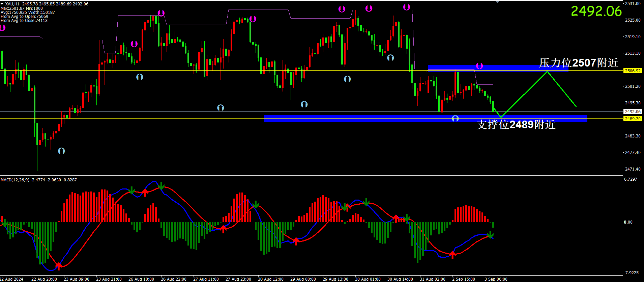Viewport: 644px width, 282px height.
Task: Click the 2525.00 price scale label
Action: 633,20
